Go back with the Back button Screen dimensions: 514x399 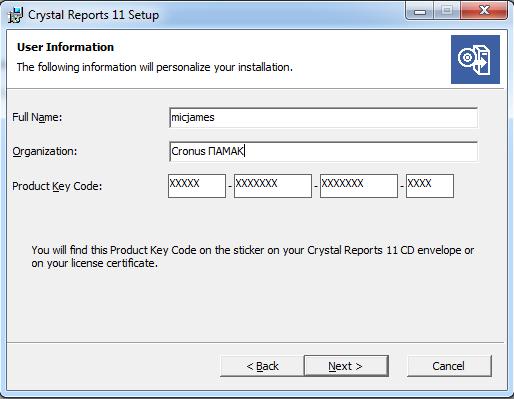click(x=262, y=366)
